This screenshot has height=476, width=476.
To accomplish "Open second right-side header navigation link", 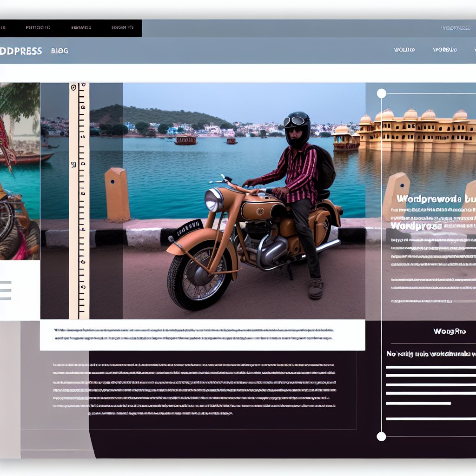I will coord(445,50).
